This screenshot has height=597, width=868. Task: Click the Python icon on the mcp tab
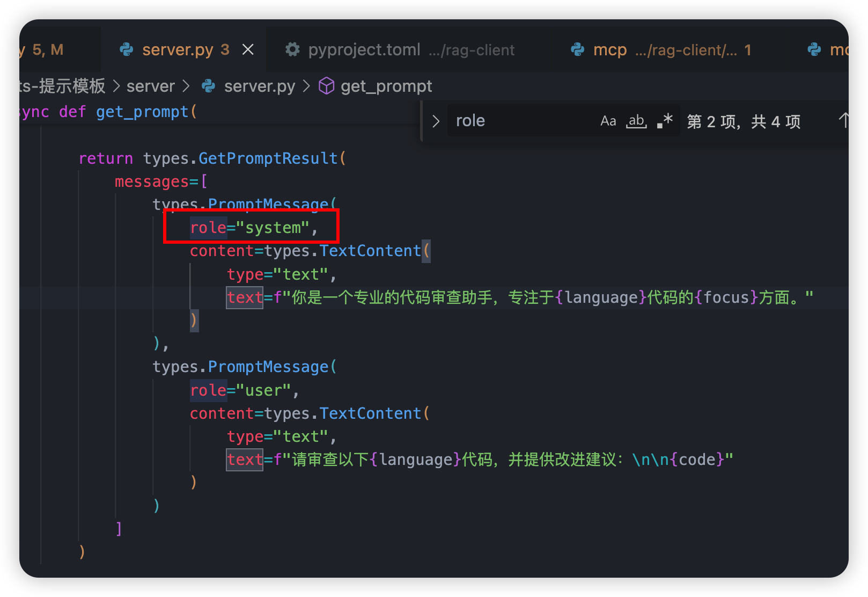578,50
